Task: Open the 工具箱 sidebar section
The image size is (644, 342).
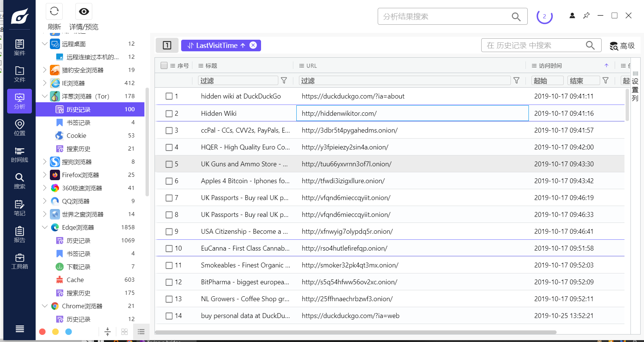Action: point(20,261)
